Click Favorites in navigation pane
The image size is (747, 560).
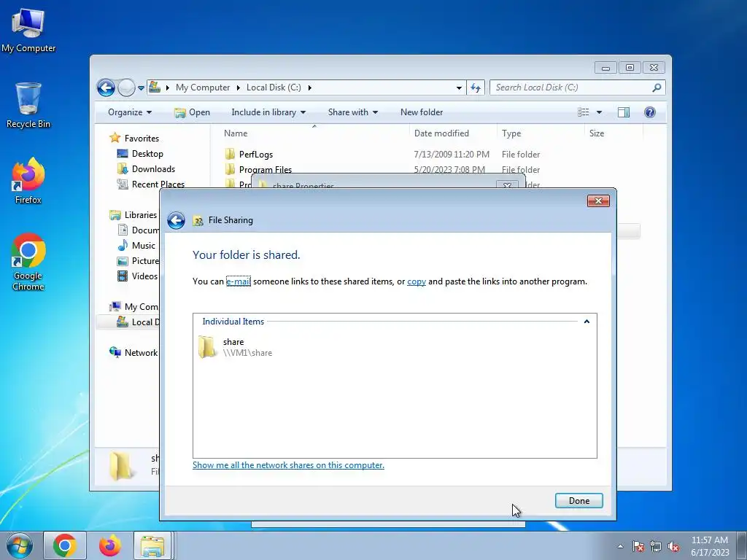[x=142, y=138]
